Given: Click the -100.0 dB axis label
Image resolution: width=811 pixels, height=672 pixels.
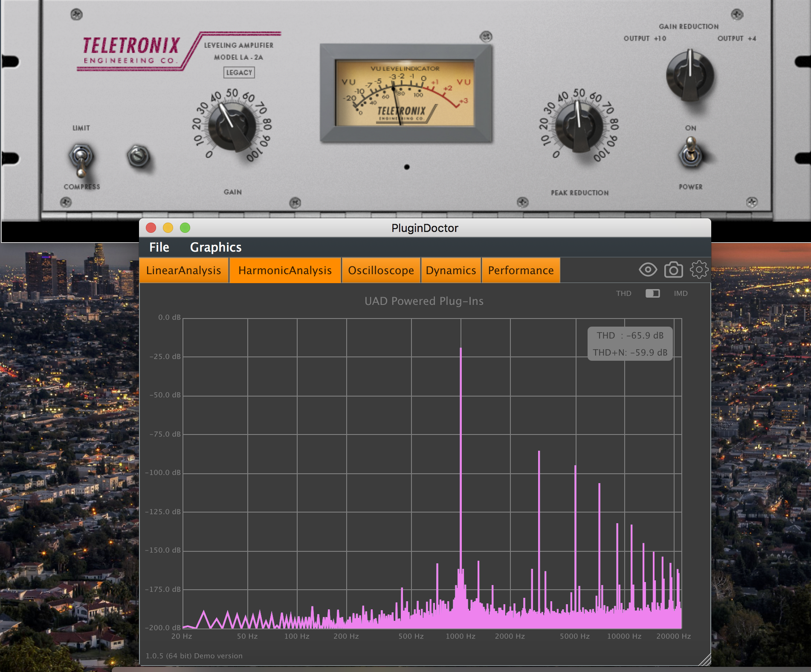Looking at the screenshot, I should tap(164, 472).
